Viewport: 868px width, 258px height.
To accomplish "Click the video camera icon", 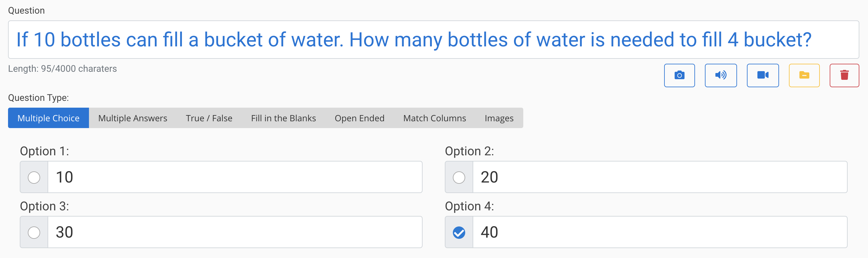I will pos(763,75).
